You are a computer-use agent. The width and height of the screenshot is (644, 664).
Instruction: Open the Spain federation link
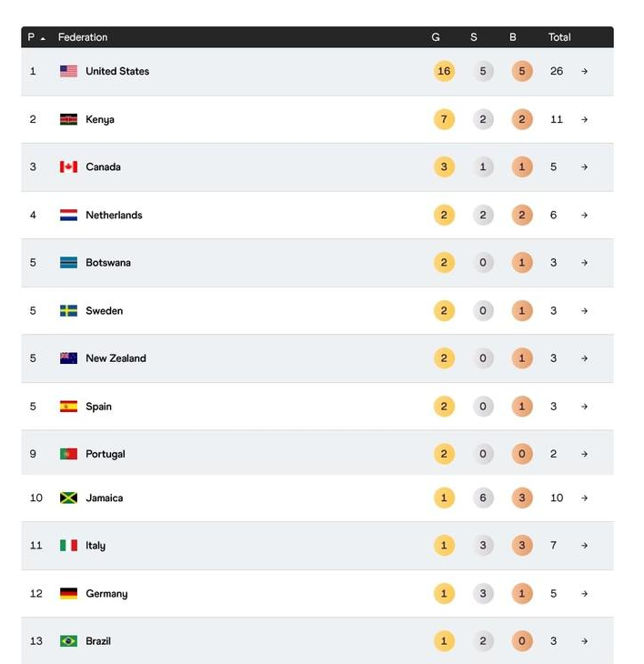click(98, 407)
